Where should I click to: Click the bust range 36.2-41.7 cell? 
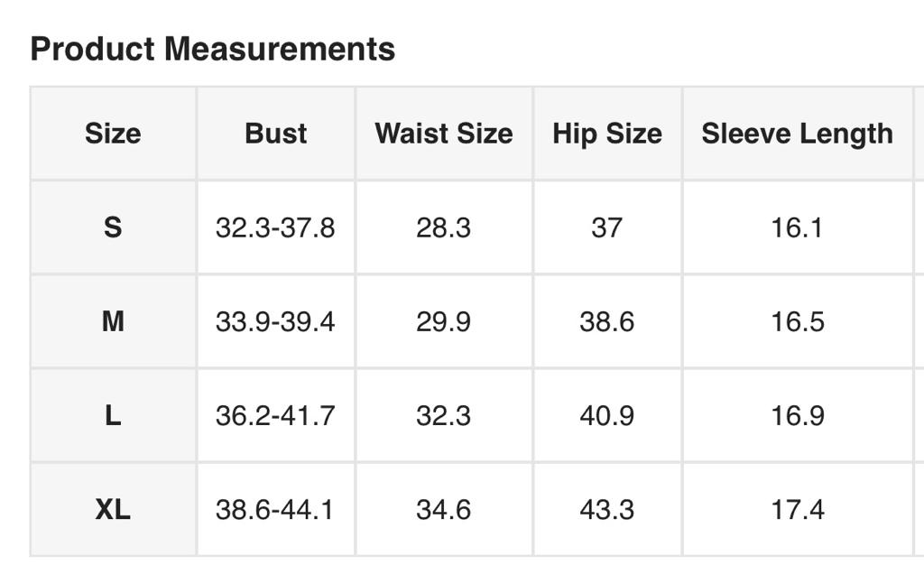[275, 415]
